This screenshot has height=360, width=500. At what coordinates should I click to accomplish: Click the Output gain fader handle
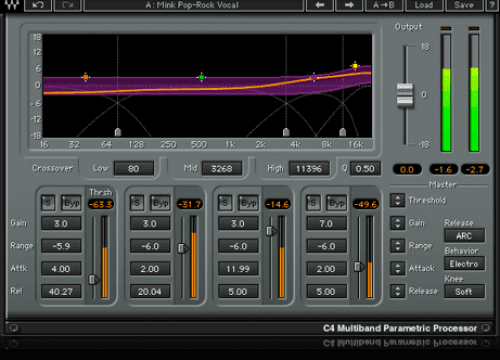pyautogui.click(x=405, y=96)
